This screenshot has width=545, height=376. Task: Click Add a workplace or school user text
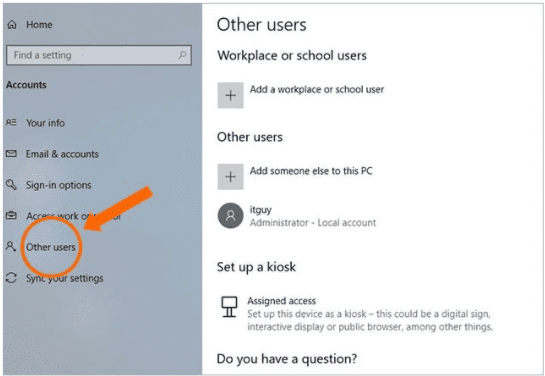(317, 90)
